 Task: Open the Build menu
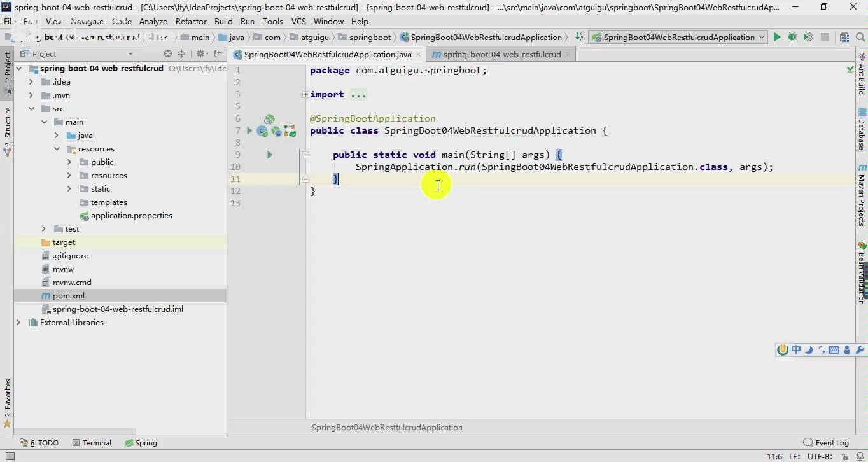[223, 21]
